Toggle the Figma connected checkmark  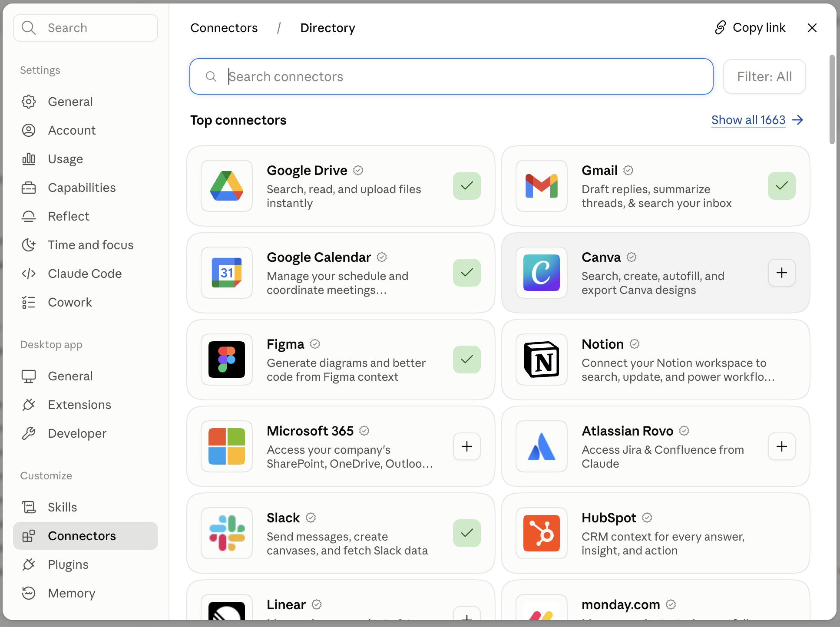tap(467, 360)
